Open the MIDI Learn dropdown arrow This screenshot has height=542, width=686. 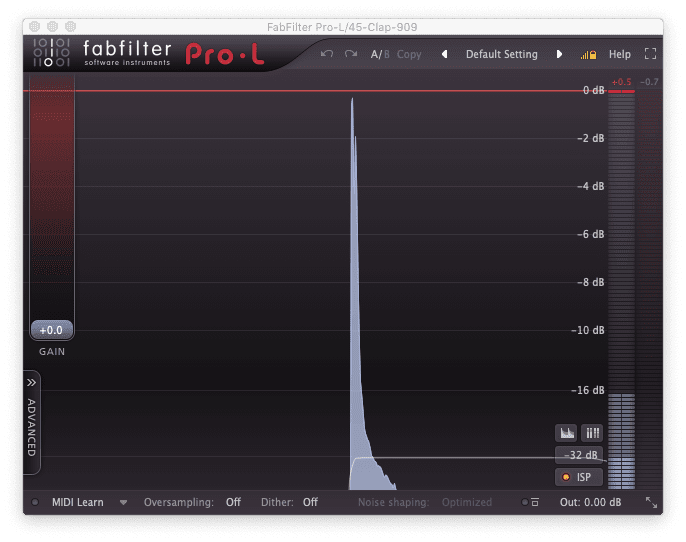click(123, 503)
